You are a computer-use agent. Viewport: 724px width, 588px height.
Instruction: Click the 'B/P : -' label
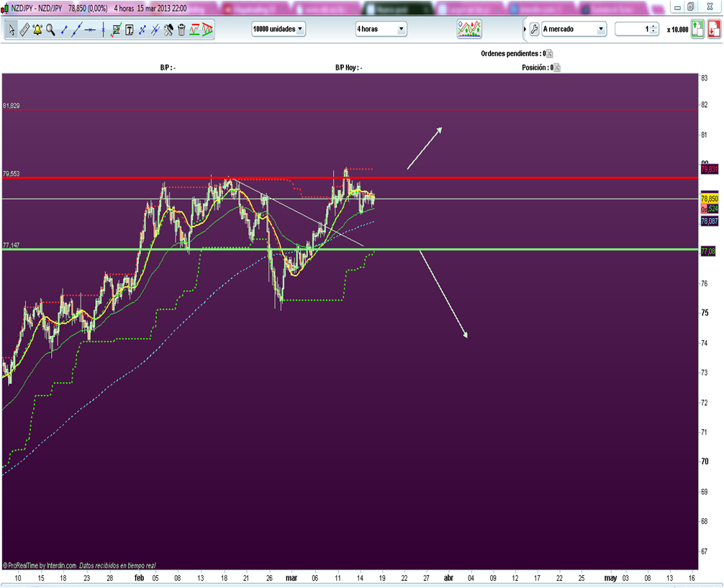point(168,68)
